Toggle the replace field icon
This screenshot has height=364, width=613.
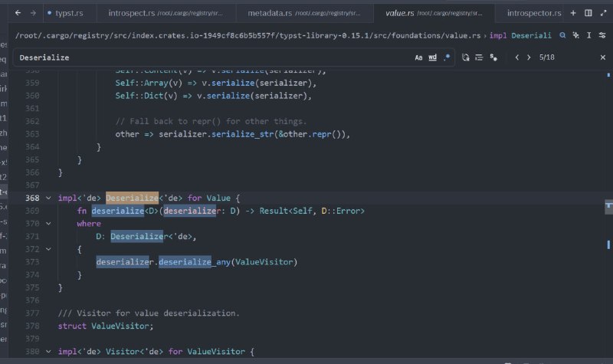pos(465,57)
